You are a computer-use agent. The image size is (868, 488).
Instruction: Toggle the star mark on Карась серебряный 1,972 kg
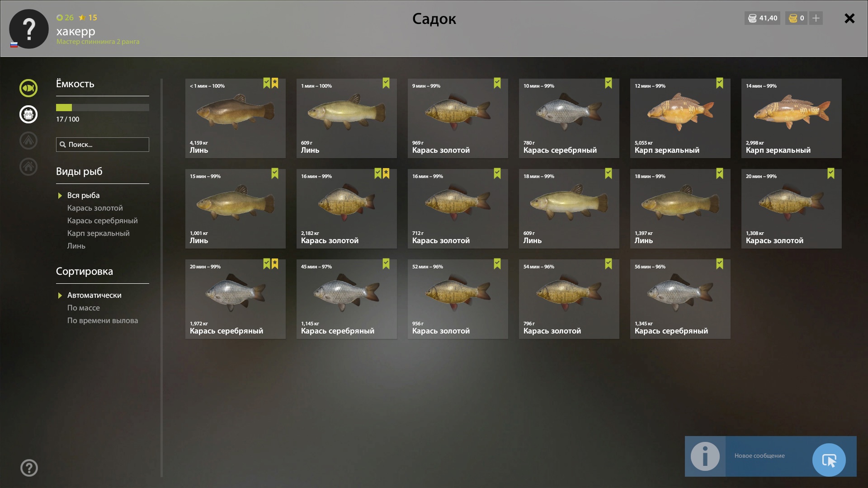275,264
